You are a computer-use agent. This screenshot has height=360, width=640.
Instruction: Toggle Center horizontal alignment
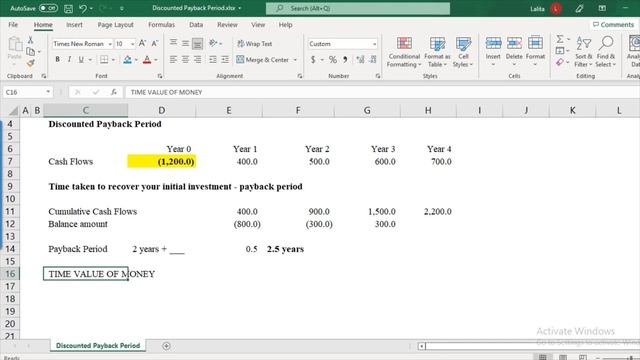pos(185,60)
